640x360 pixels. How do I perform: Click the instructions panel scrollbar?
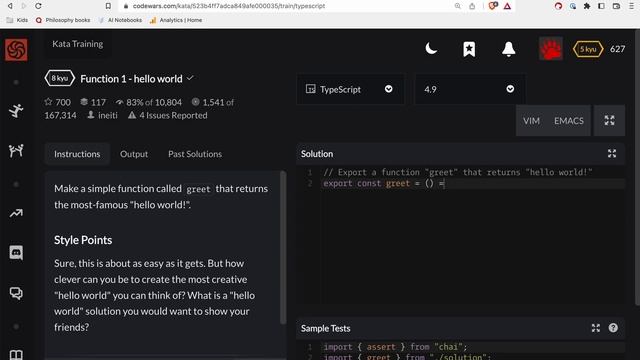[283, 247]
